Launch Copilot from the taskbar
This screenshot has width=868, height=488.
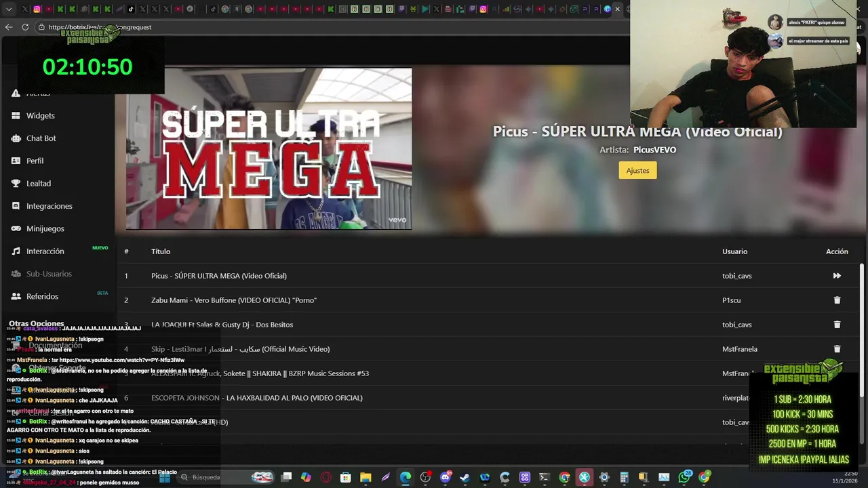click(306, 477)
